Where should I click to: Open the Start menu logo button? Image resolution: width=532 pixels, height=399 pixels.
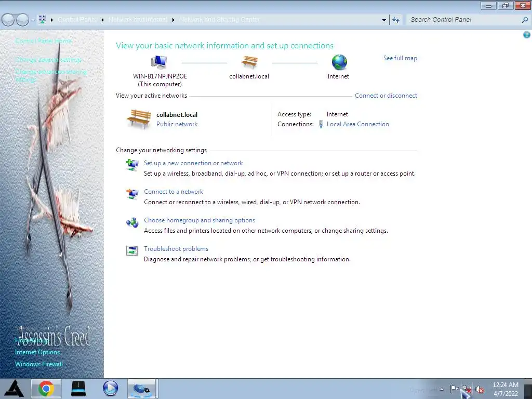click(14, 389)
